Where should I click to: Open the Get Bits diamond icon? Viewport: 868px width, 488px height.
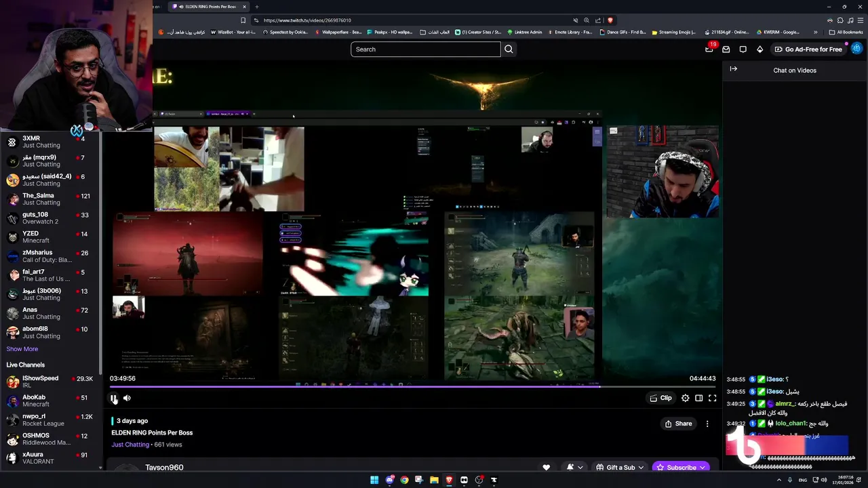point(760,49)
